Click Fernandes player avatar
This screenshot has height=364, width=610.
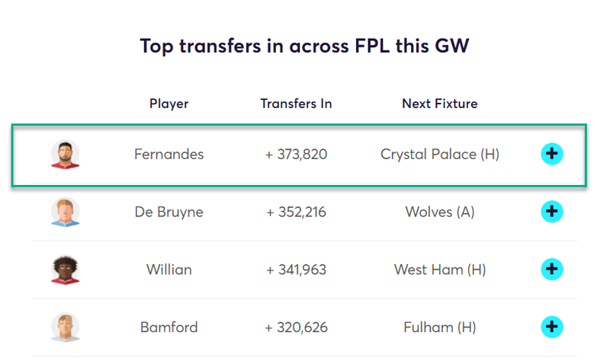click(66, 155)
